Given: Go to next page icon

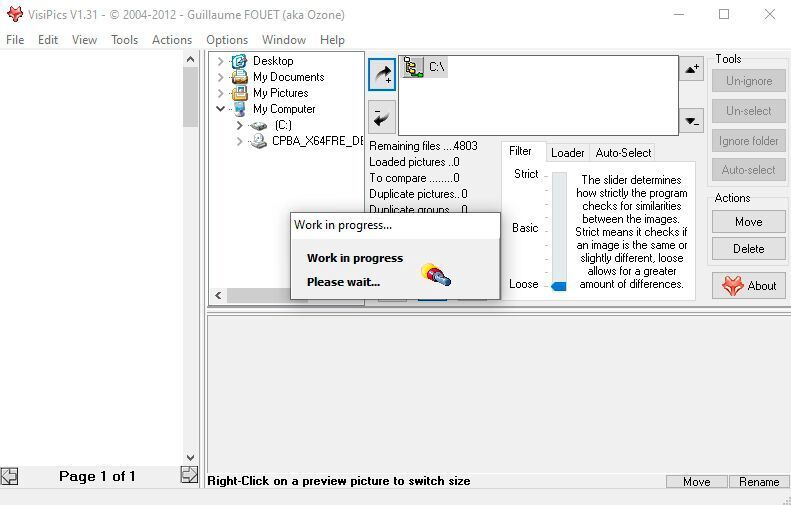Looking at the screenshot, I should 189,475.
